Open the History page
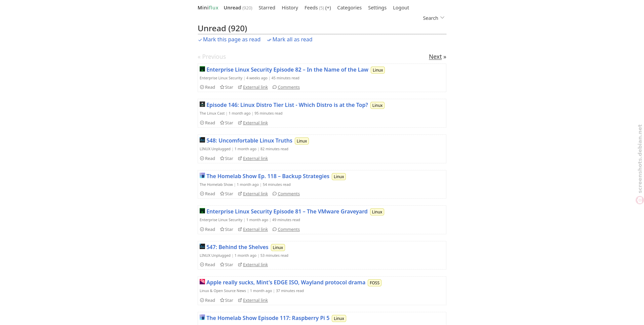Screen dimensions: 644x325 click(x=290, y=8)
